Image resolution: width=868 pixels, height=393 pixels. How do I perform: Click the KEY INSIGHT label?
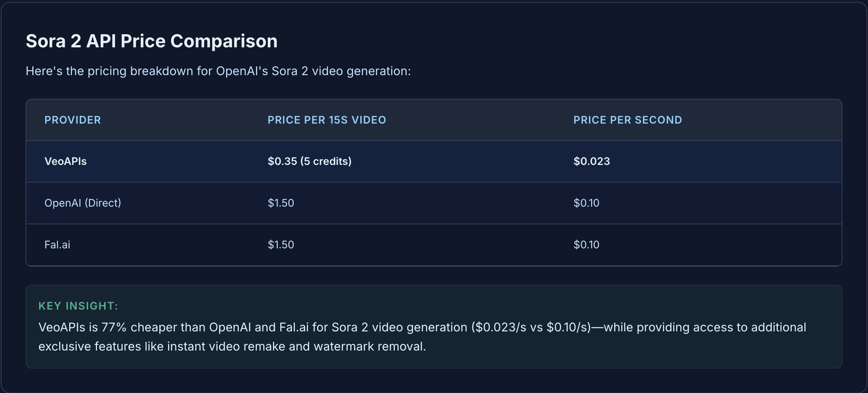(78, 306)
